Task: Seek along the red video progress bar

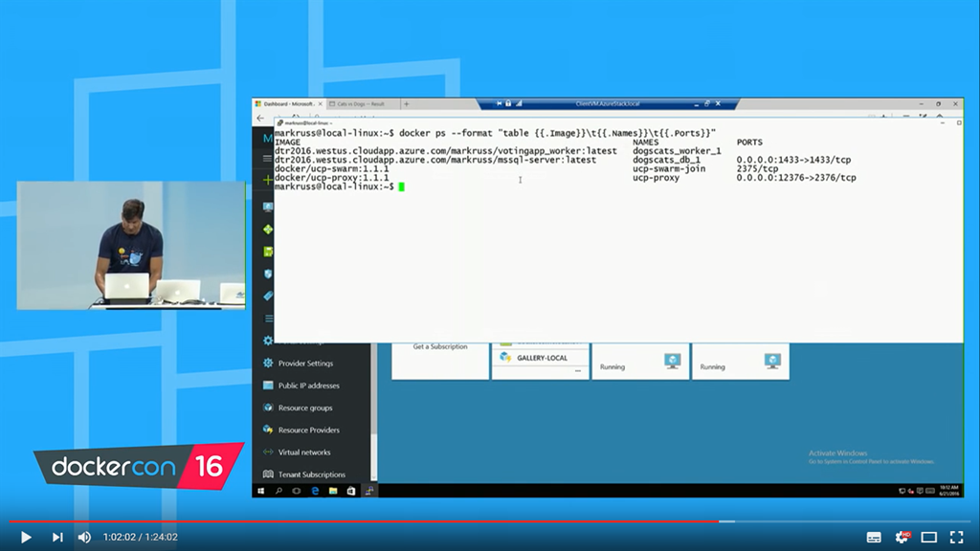Action: click(490, 521)
